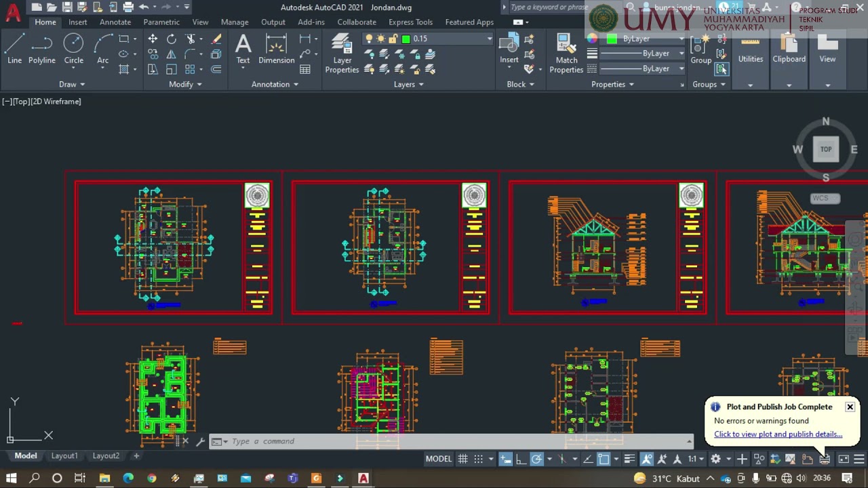Select the Arc tool

click(x=102, y=49)
